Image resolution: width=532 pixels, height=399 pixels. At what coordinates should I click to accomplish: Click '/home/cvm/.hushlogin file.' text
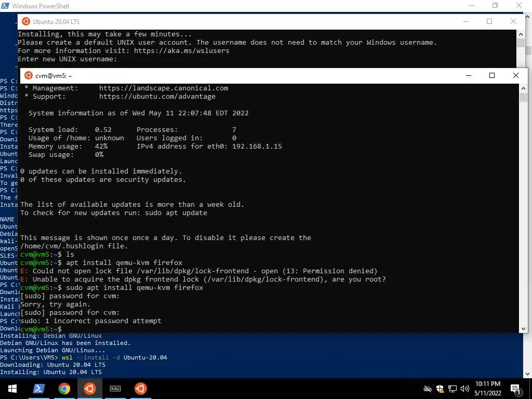point(74,246)
